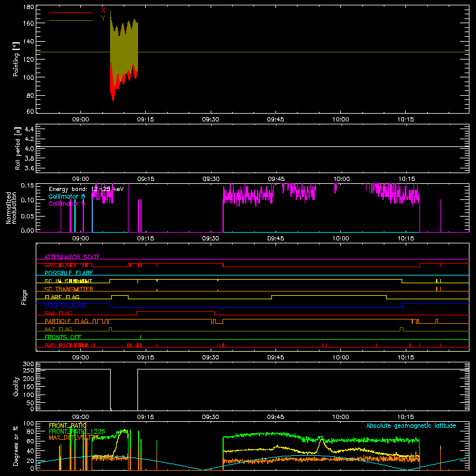
Task: Select the orange MAX_DET_VS_TOT legend entry
Action: (74, 437)
